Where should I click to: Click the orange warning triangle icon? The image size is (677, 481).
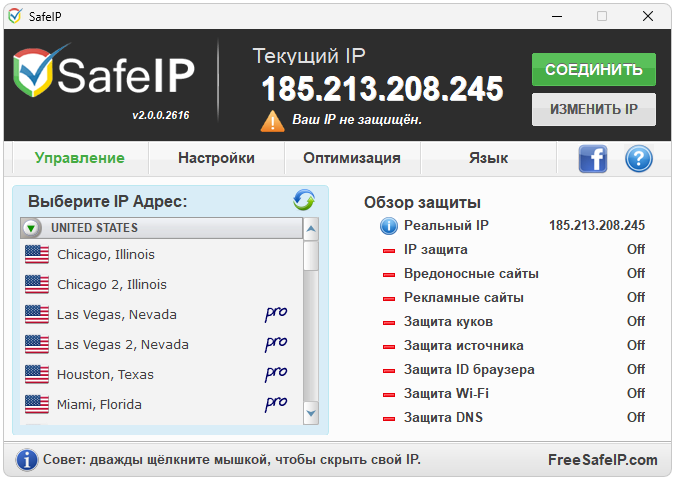click(x=272, y=121)
